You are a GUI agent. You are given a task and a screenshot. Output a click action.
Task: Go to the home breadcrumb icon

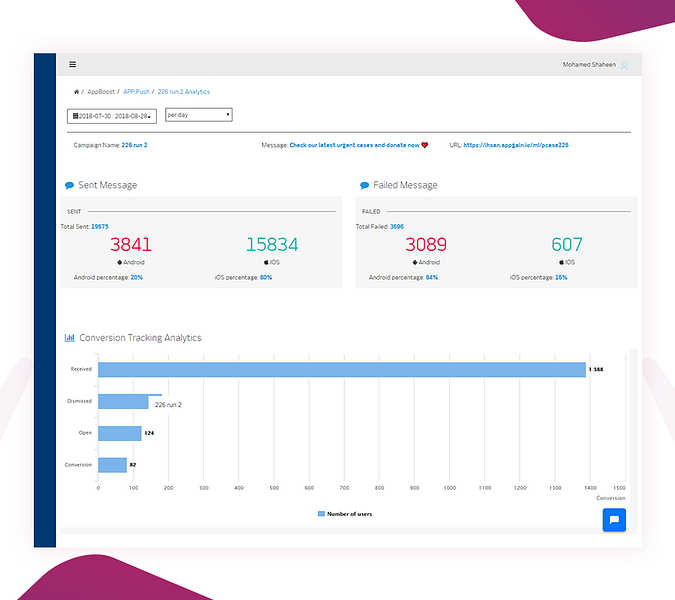[x=76, y=92]
